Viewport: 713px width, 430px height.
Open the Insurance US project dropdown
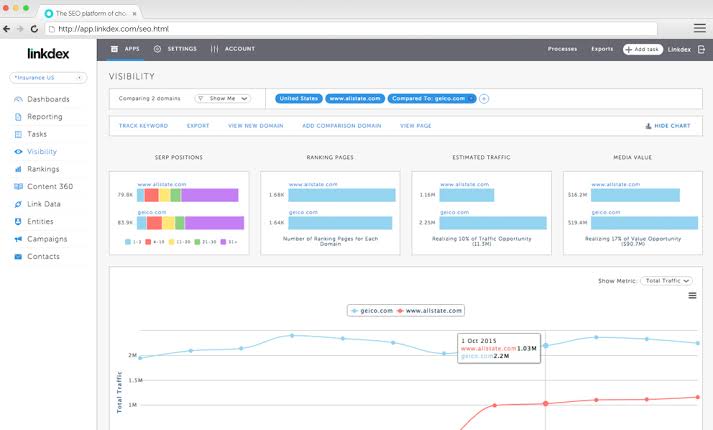48,78
